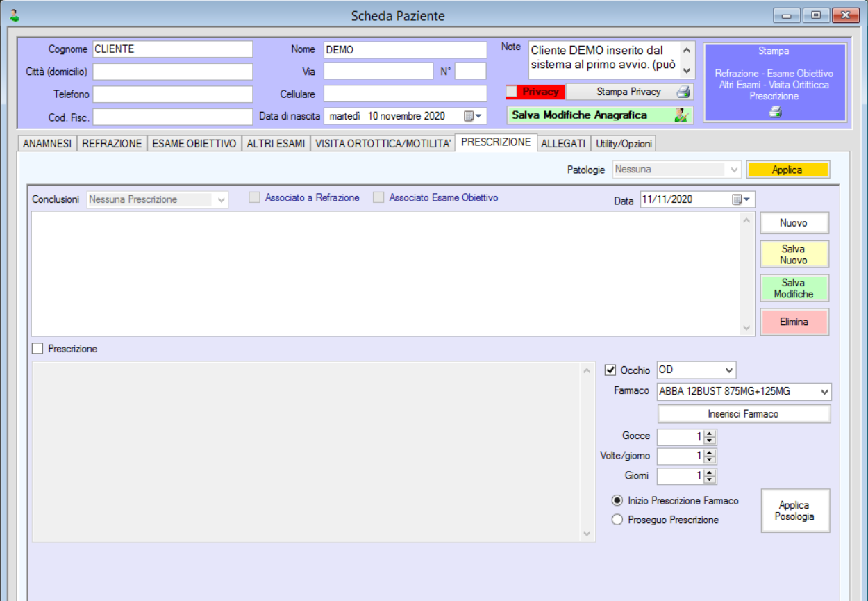Click the printer icon on Stampa Privacy
This screenshot has width=868, height=601.
[683, 92]
